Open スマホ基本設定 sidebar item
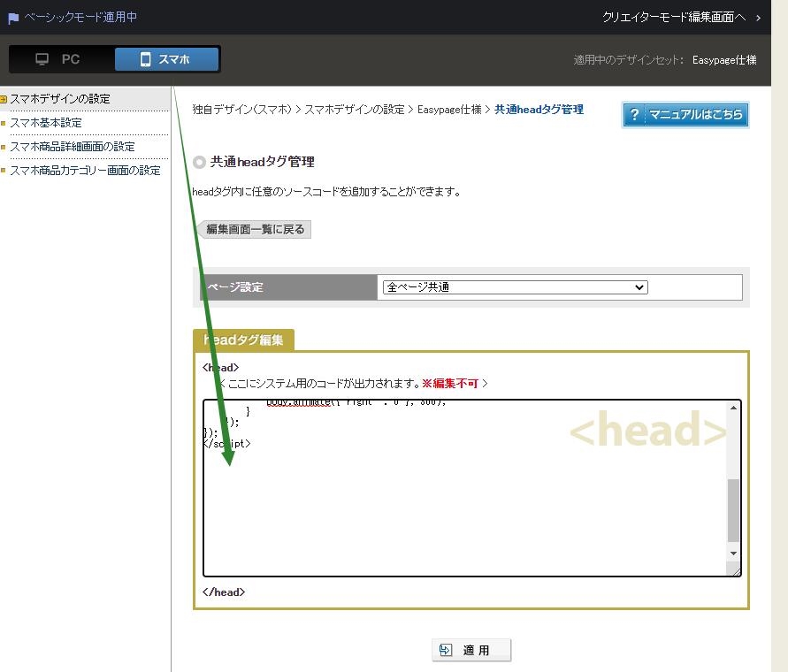The image size is (788, 672). pyautogui.click(x=46, y=123)
